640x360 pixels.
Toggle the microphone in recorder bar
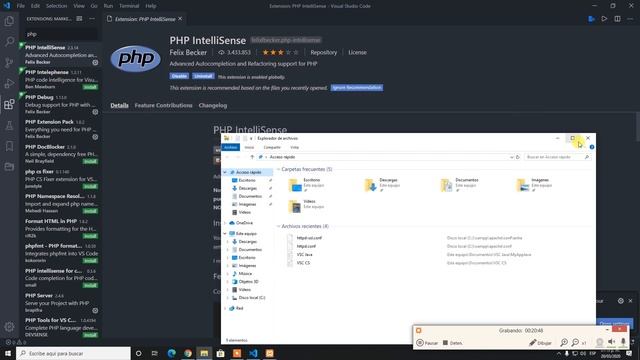click(623, 342)
